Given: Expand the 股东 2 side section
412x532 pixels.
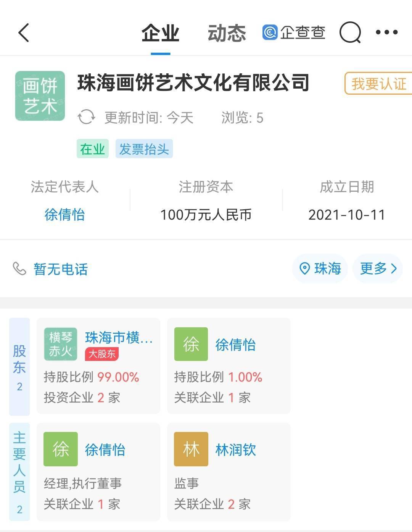Looking at the screenshot, I should [19, 367].
